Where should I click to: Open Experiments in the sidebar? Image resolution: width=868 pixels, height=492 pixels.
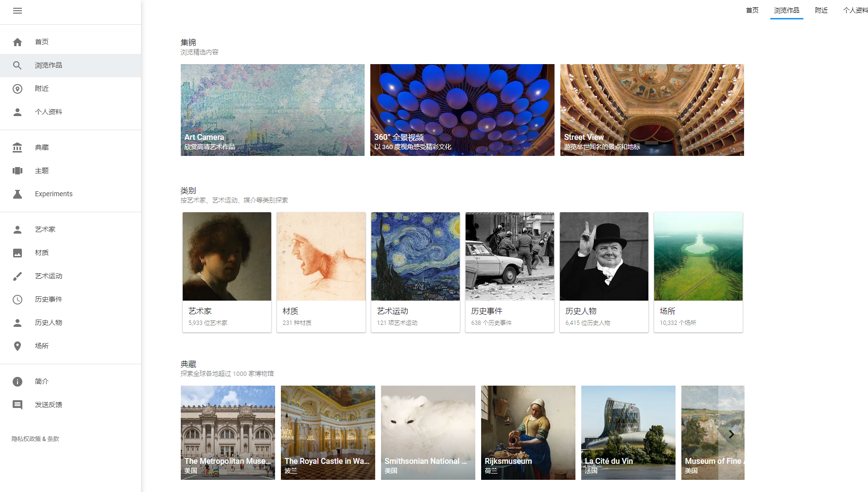click(70, 194)
